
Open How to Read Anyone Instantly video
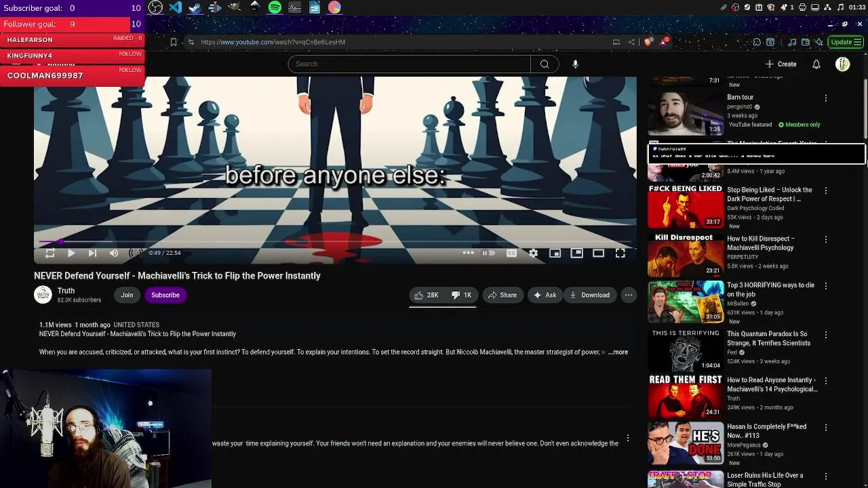click(x=686, y=396)
